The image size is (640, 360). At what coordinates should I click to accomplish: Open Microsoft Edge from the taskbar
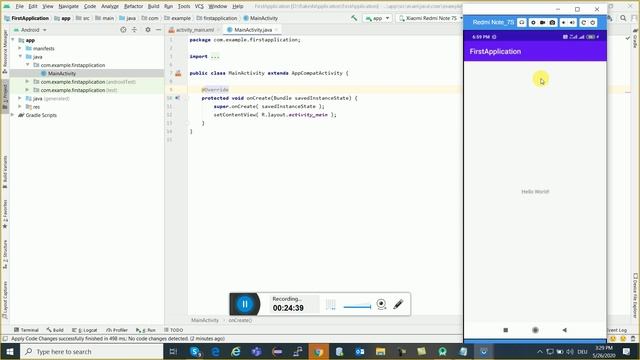pos(216,351)
